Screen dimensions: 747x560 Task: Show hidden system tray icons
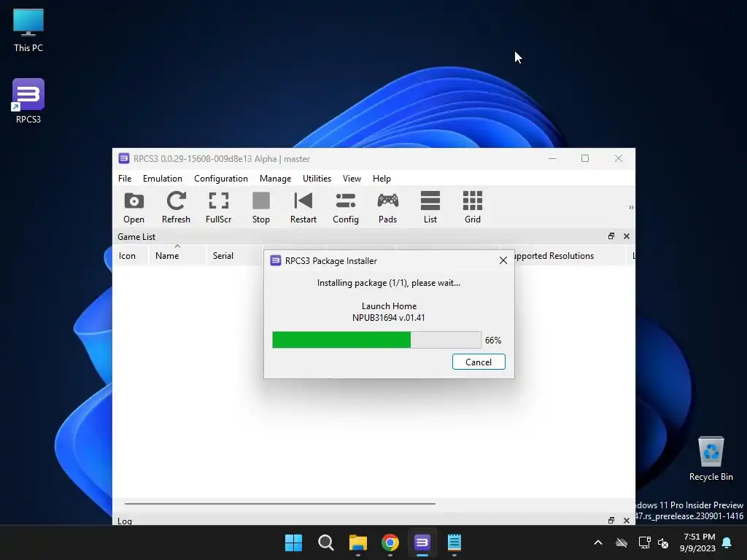pos(598,542)
